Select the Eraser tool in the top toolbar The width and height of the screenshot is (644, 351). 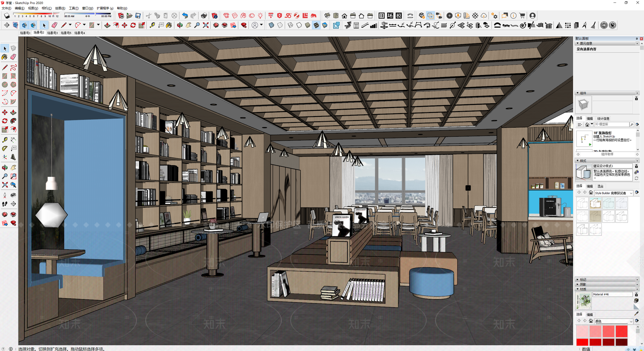(x=54, y=25)
